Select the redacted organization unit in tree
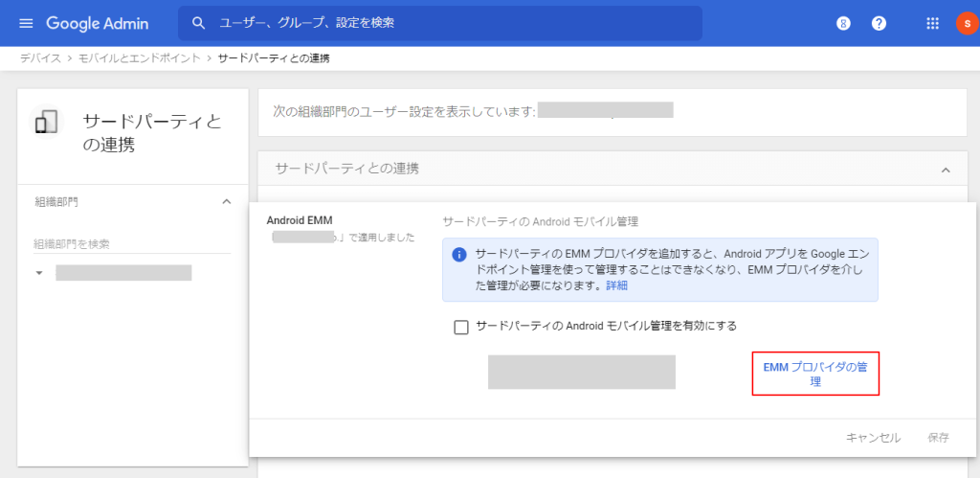Screen dimensions: 980x478 pyautogui.click(x=123, y=273)
